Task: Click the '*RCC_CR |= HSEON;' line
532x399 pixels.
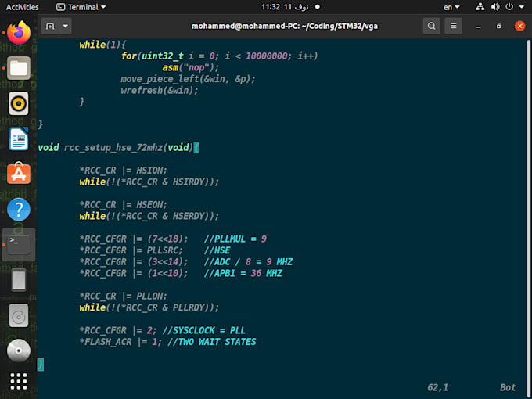Action: pos(124,205)
